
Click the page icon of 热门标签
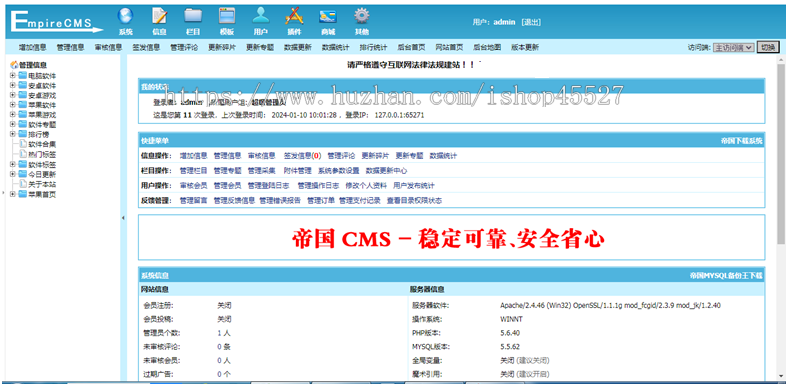pos(23,154)
